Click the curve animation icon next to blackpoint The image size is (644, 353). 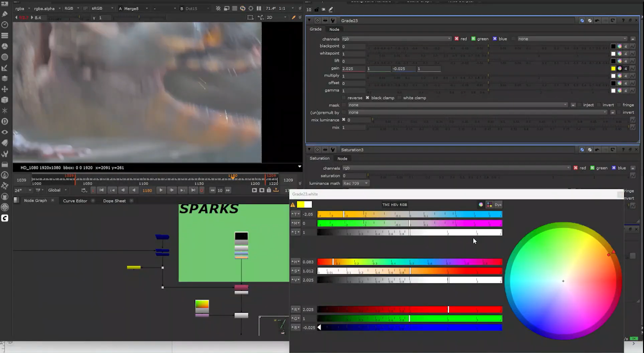click(632, 46)
